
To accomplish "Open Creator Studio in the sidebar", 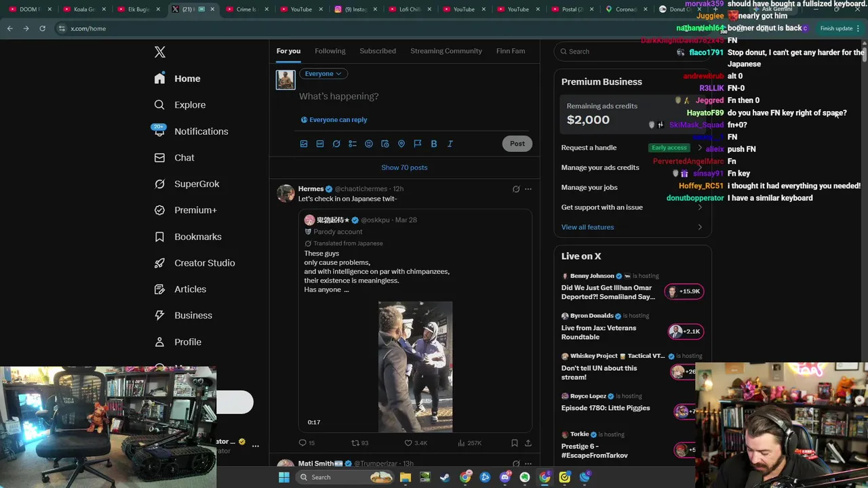I will click(x=194, y=263).
